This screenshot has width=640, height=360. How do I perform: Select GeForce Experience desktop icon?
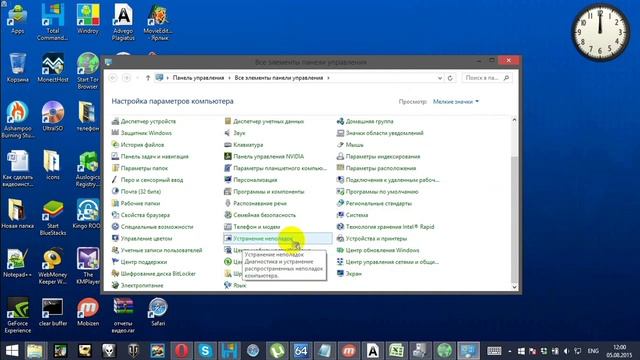[18, 316]
